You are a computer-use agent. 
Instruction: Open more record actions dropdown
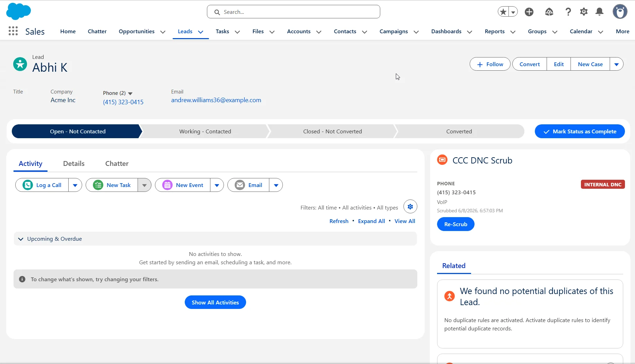point(617,64)
